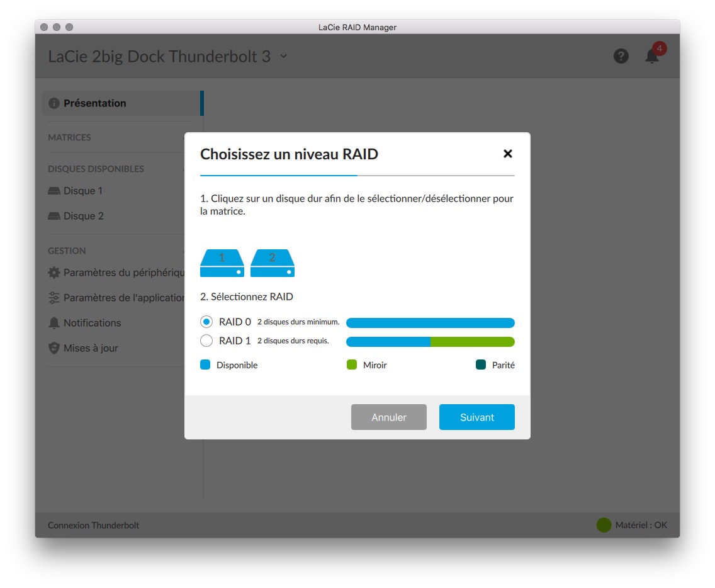Click the shield icon for Mises à jour

[53, 348]
